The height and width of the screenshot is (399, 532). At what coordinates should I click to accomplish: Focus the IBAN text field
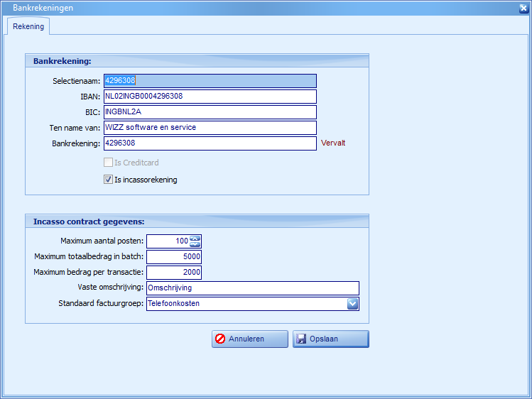pyautogui.click(x=210, y=97)
